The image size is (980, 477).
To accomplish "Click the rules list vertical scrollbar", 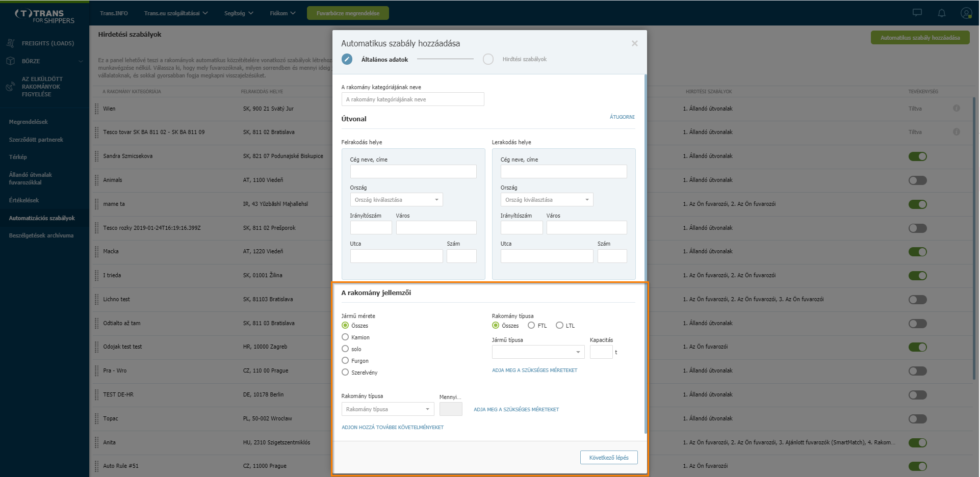I will click(x=974, y=238).
